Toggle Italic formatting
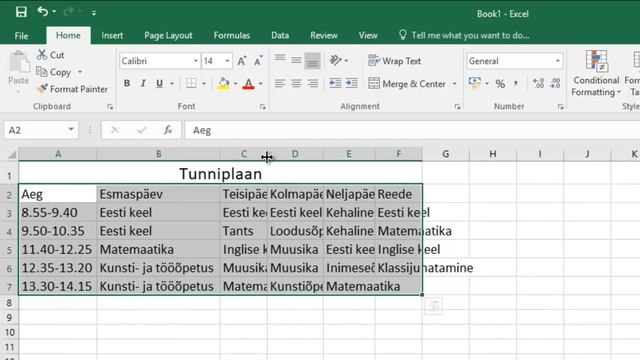This screenshot has height=360, width=640. tap(143, 83)
